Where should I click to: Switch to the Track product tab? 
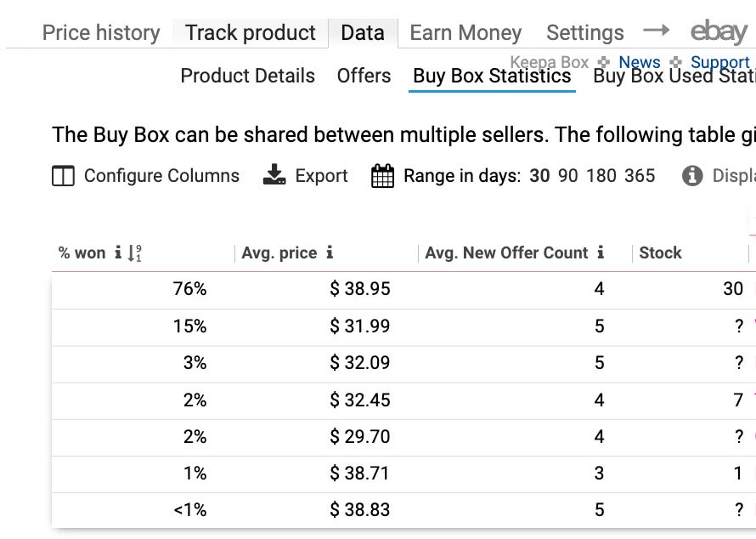coord(249,32)
